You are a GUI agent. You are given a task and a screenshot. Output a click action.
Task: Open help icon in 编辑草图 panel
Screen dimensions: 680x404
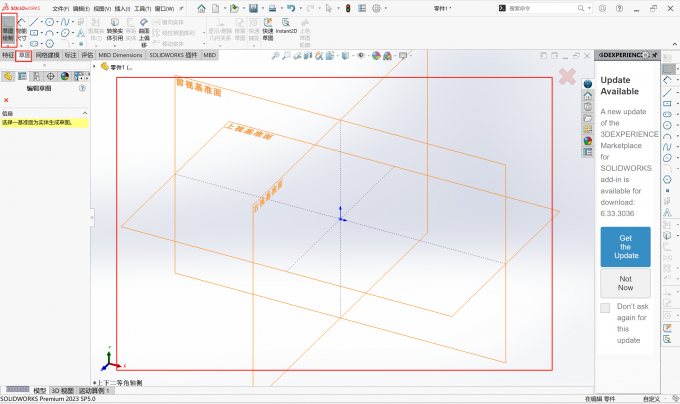[82, 88]
